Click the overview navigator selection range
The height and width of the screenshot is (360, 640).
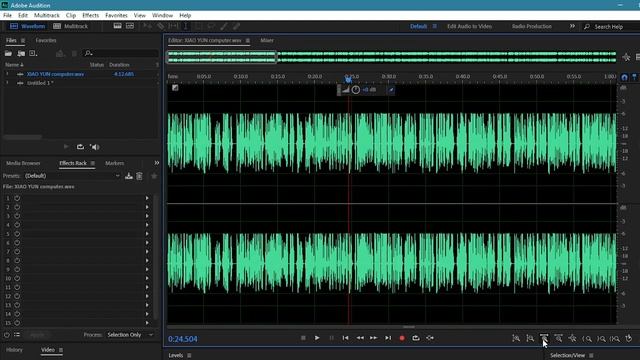tap(222, 57)
